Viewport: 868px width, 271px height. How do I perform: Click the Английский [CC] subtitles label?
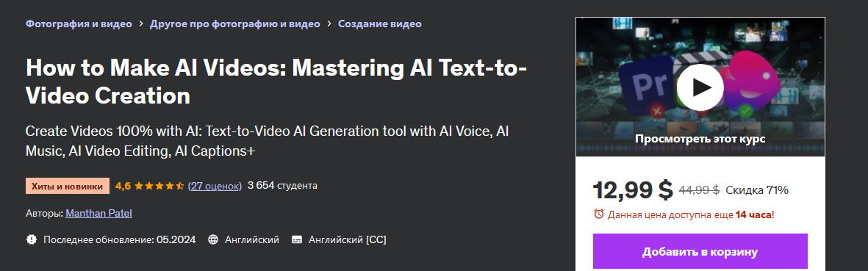[348, 240]
